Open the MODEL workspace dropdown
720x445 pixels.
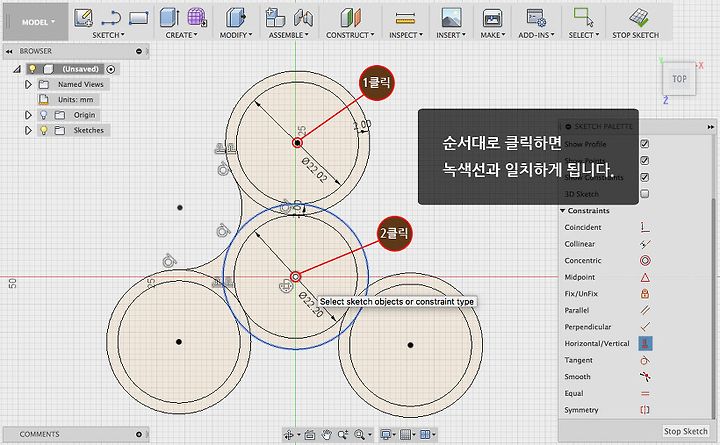pos(36,22)
